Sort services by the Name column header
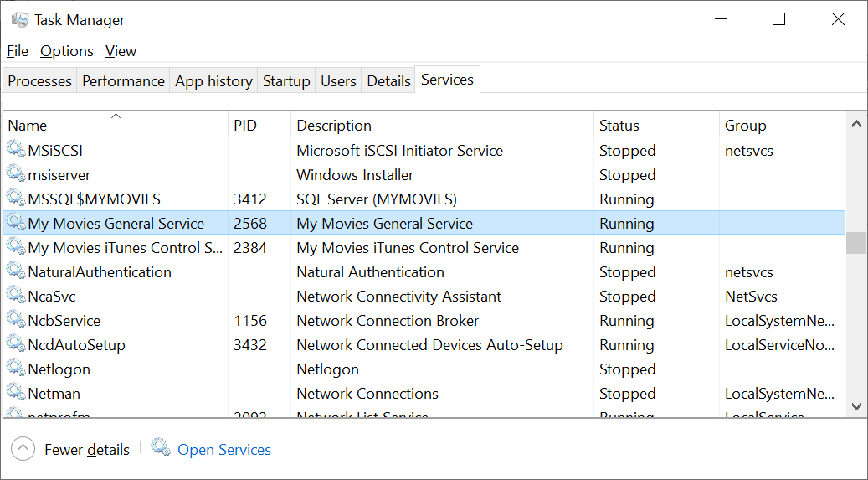 coord(116,126)
